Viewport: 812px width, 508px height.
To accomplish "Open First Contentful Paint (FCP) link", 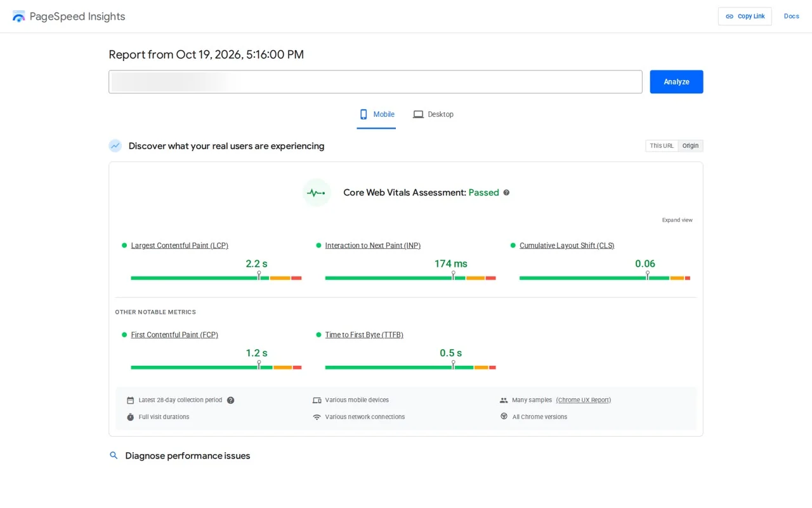I will (x=174, y=335).
